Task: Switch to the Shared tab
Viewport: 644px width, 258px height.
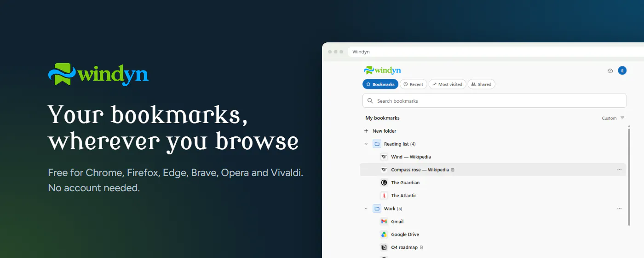Action: point(481,84)
